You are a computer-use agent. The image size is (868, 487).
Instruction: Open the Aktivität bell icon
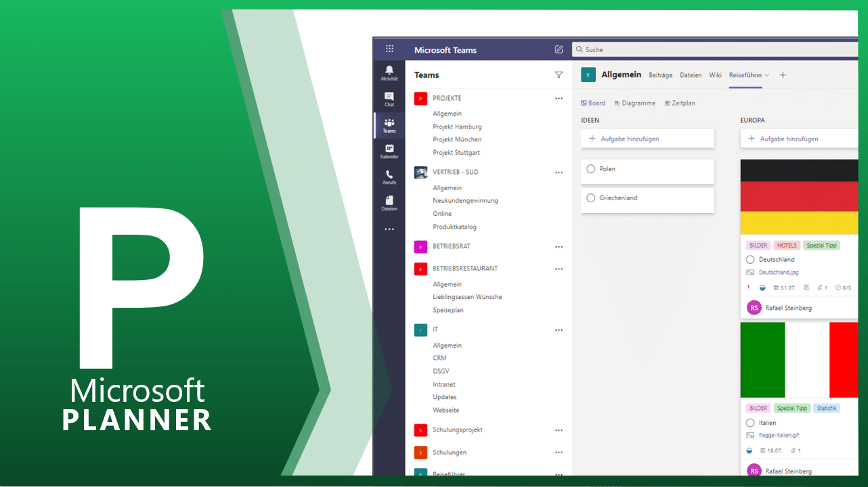(x=389, y=72)
